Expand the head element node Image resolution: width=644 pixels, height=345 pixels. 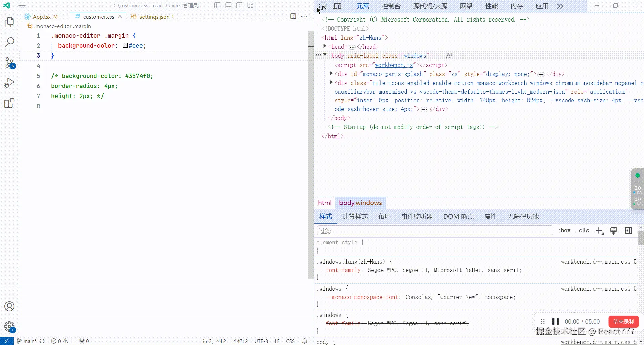point(325,46)
